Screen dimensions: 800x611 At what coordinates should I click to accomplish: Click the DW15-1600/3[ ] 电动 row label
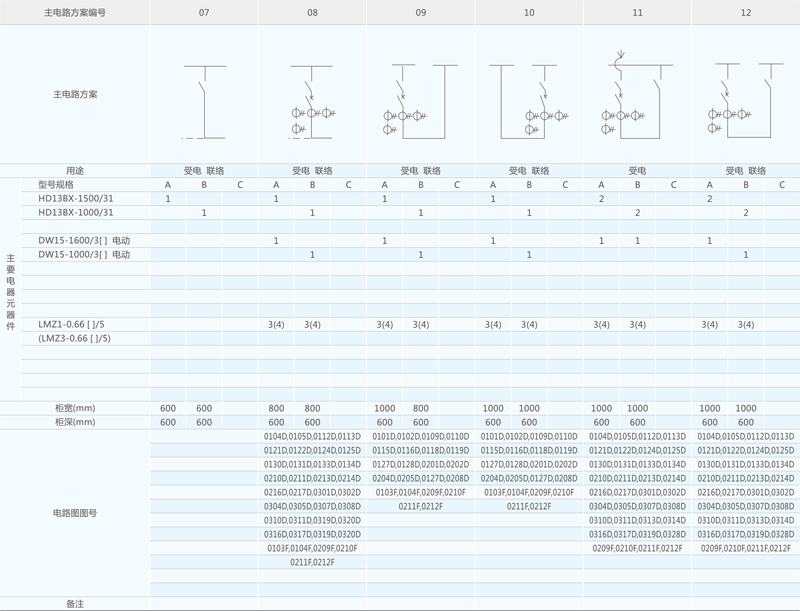pyautogui.click(x=84, y=241)
